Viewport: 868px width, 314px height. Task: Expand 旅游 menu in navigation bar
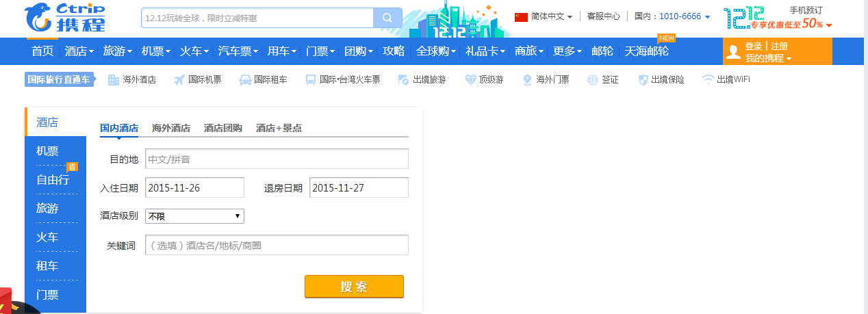118,51
